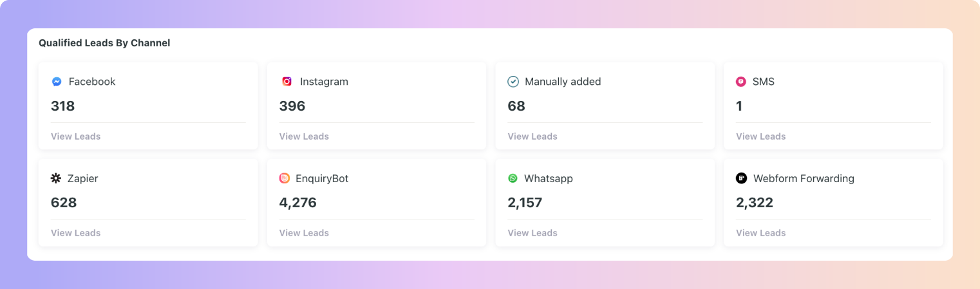
Task: Open View Leads under SMS
Action: click(761, 136)
